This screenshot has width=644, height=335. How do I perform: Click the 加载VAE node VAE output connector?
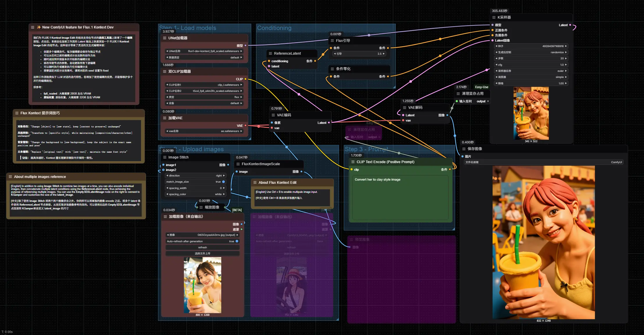click(245, 126)
